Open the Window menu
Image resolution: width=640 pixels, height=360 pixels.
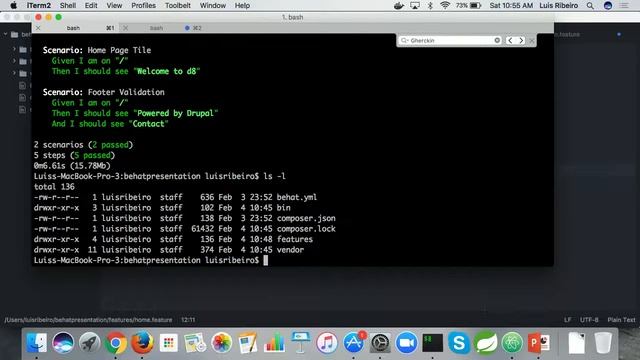coord(213,5)
